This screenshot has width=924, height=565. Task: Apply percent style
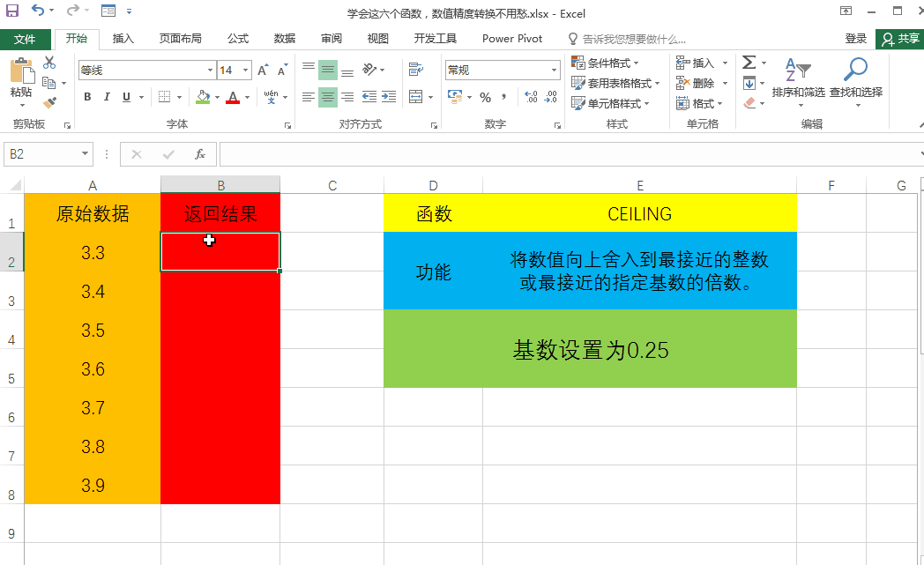(486, 98)
